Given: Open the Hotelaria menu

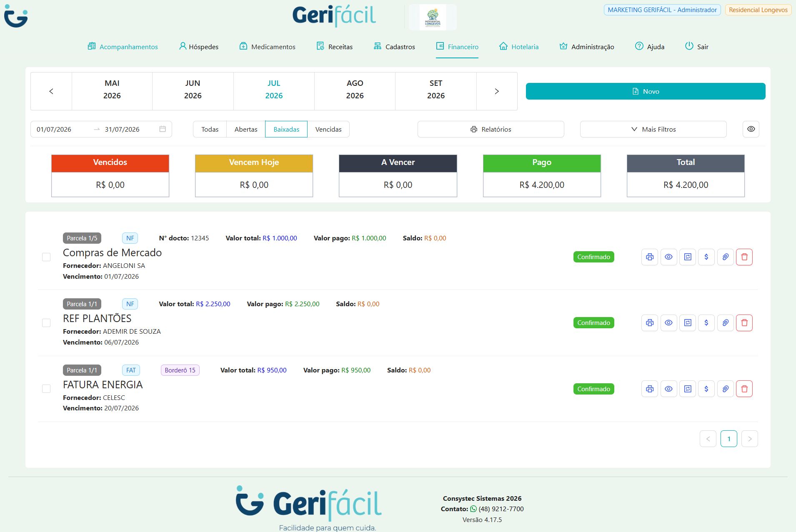Looking at the screenshot, I should (519, 47).
